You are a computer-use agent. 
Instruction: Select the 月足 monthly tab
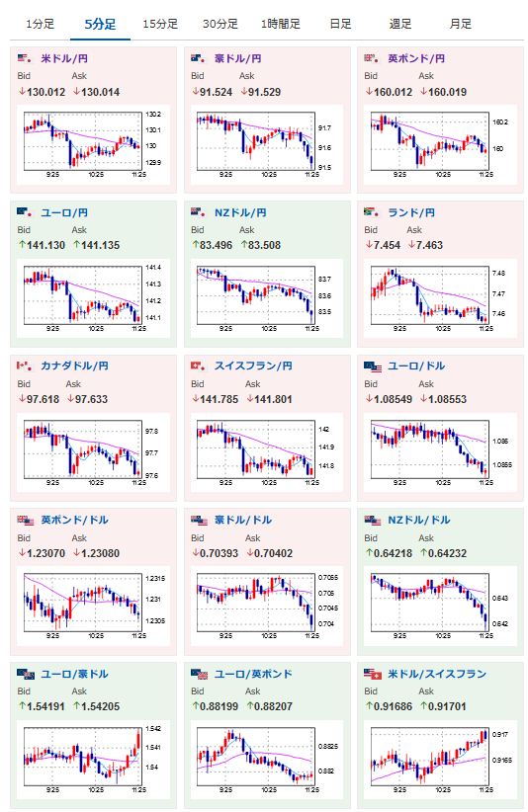[x=461, y=24]
